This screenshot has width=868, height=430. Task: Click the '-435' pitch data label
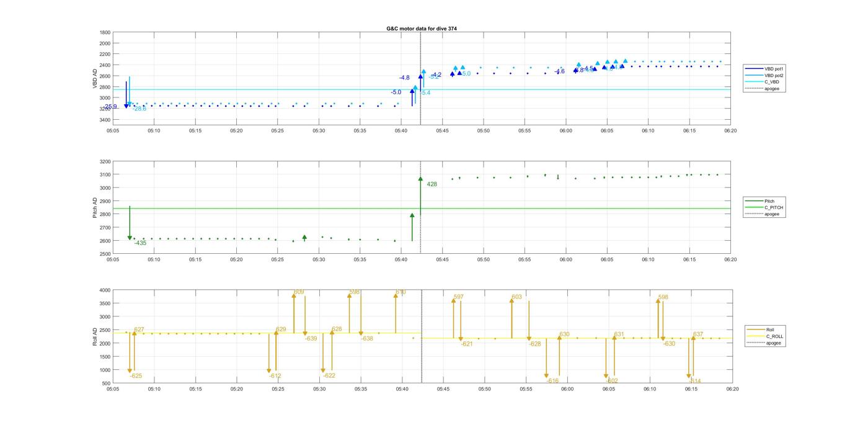[x=140, y=243]
